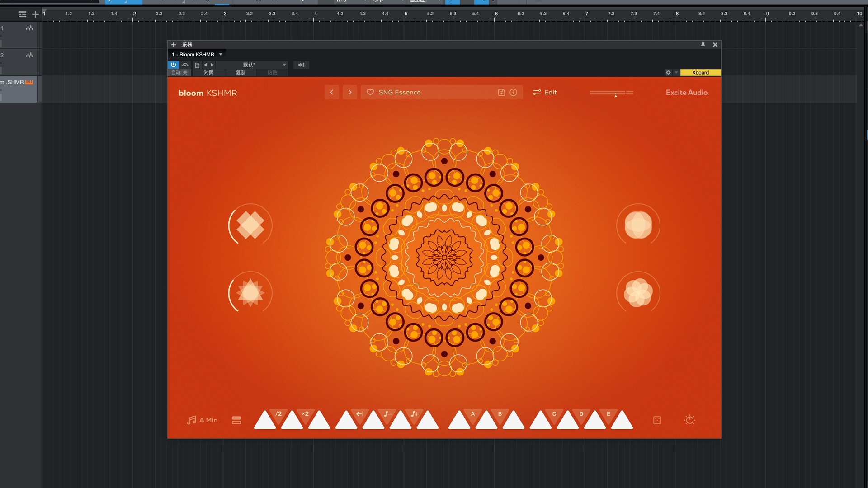Click the 粘贴 paste button
This screenshot has width=868, height=488.
[x=272, y=72]
